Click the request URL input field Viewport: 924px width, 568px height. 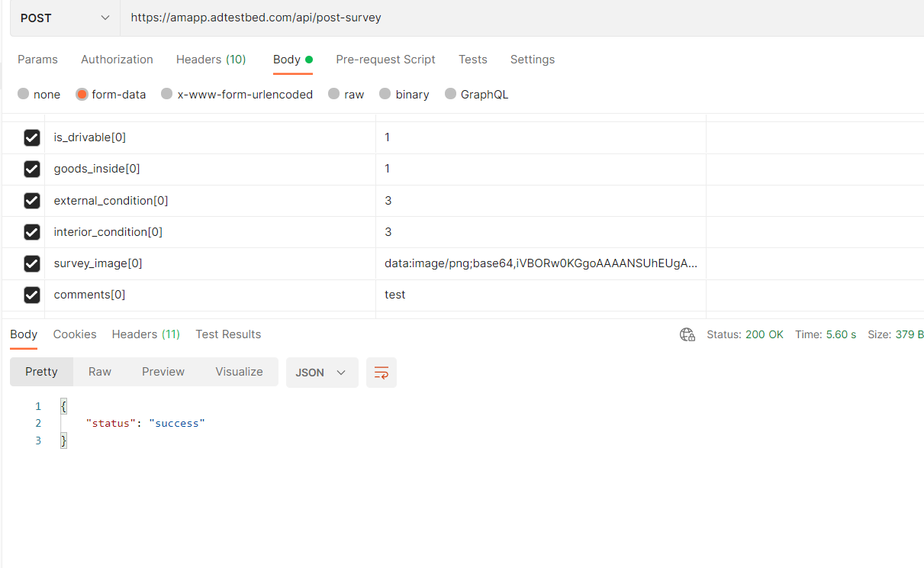(x=522, y=18)
